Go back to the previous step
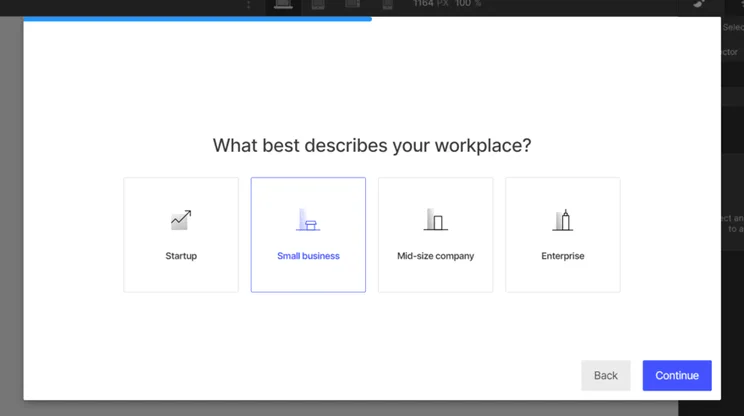Viewport: 744px width, 416px height. coord(606,376)
